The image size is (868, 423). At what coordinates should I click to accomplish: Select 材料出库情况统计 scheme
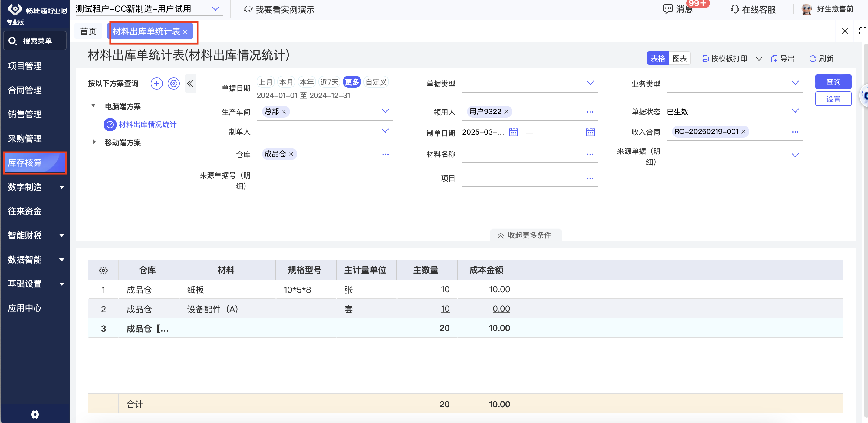click(x=147, y=125)
